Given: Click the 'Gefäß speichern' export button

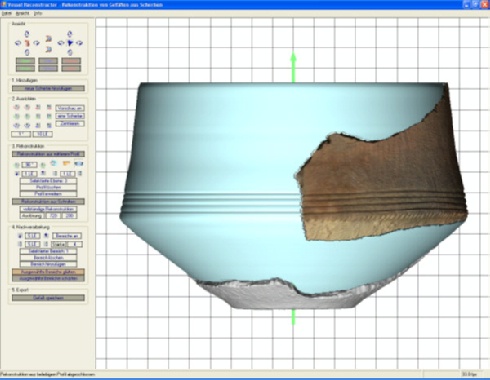Looking at the screenshot, I should pyautogui.click(x=48, y=298).
